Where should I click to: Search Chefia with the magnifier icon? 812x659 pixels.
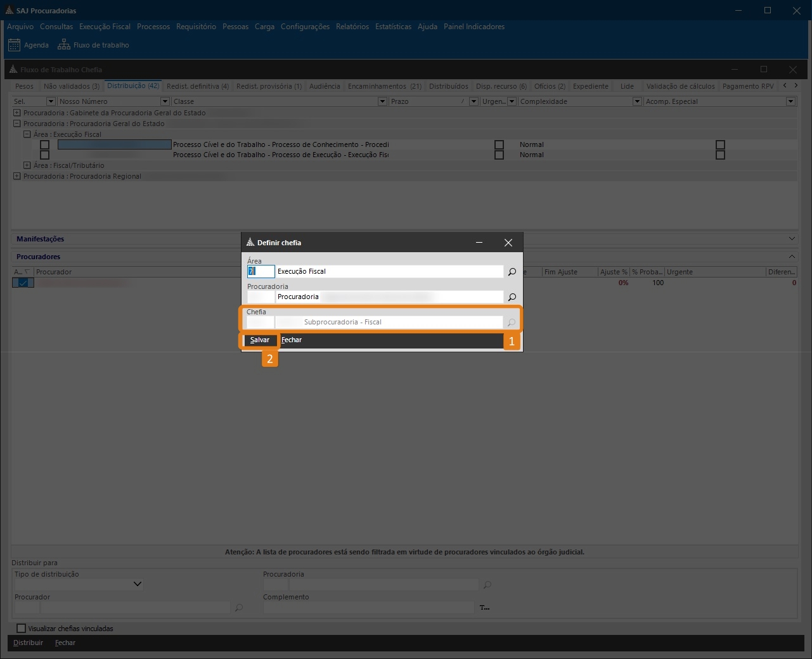pyautogui.click(x=512, y=322)
